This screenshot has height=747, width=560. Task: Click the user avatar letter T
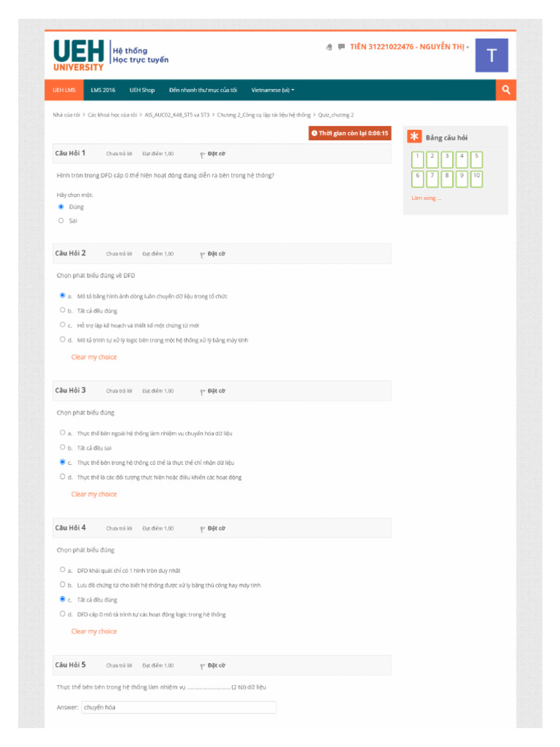tap(491, 55)
